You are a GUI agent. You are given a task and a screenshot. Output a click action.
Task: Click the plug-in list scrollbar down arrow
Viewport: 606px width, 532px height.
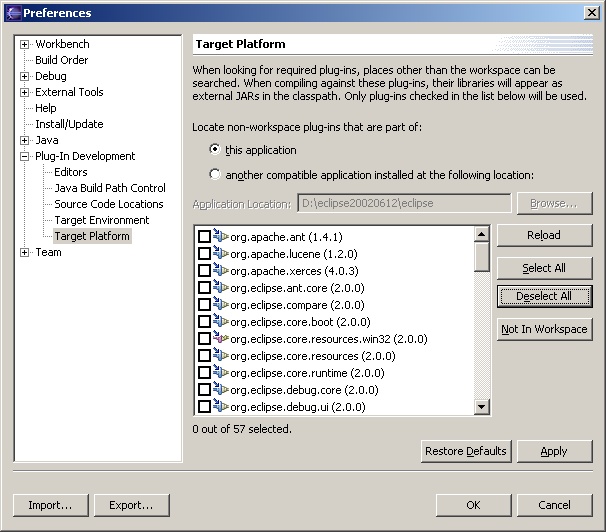click(482, 407)
